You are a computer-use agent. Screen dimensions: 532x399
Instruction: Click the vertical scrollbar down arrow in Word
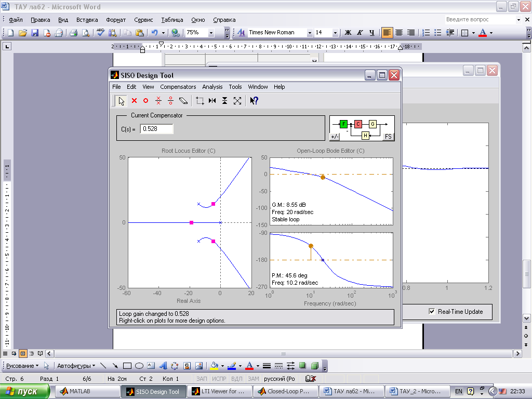pos(526,318)
